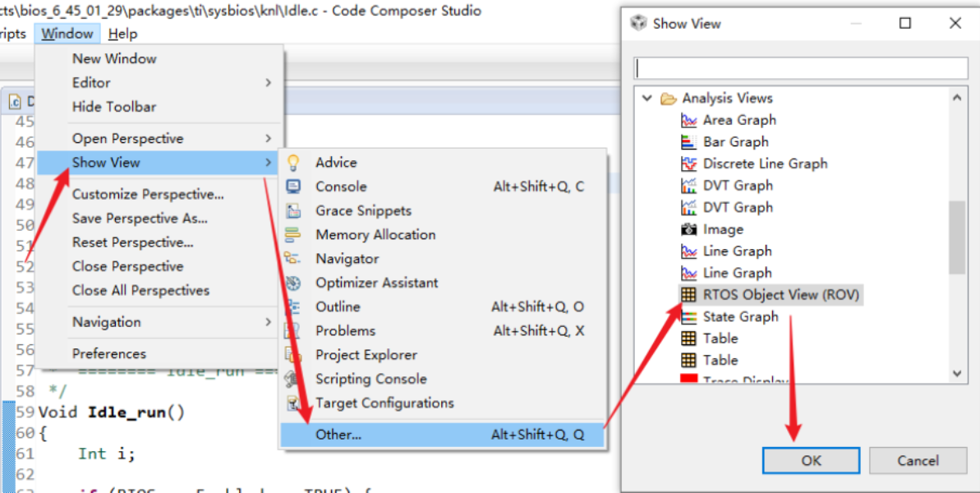Click the view list scrollbar up arrow
This screenshot has height=493, width=980.
(x=957, y=98)
